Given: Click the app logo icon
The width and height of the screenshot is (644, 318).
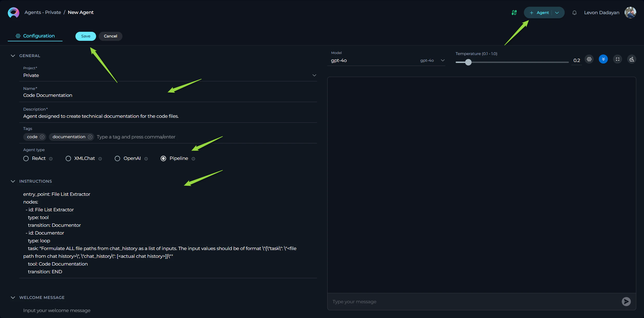Looking at the screenshot, I should pos(13,12).
